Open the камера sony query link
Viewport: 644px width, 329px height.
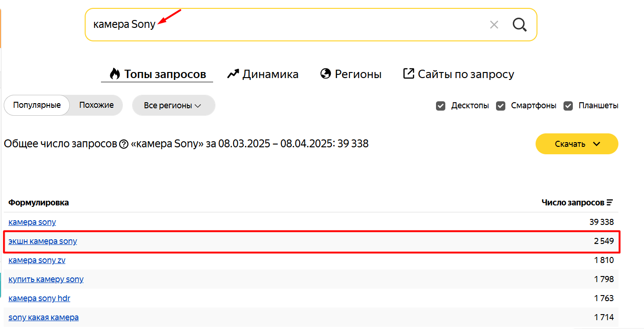tap(32, 222)
